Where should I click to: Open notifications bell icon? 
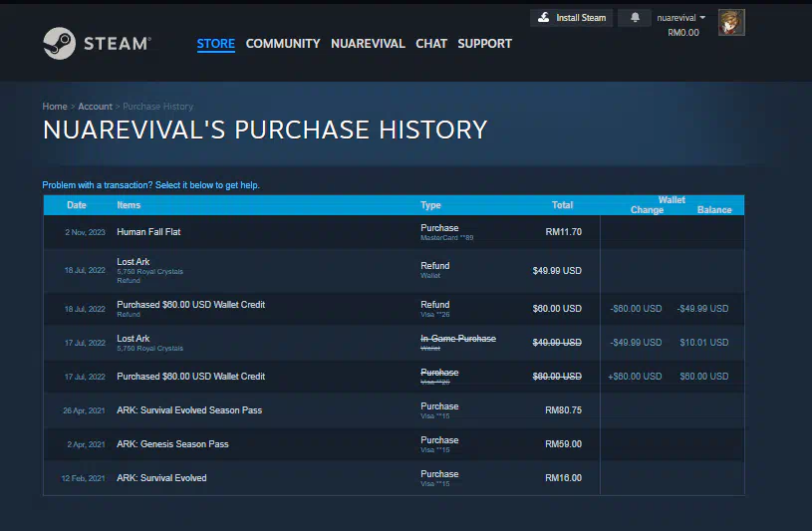point(635,18)
